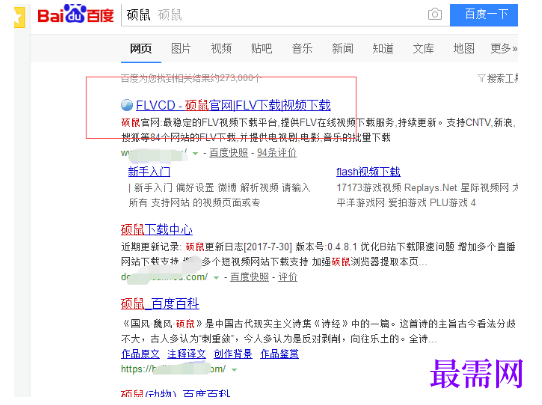Open the 贴吧 tab
The height and width of the screenshot is (405, 542).
tap(262, 49)
